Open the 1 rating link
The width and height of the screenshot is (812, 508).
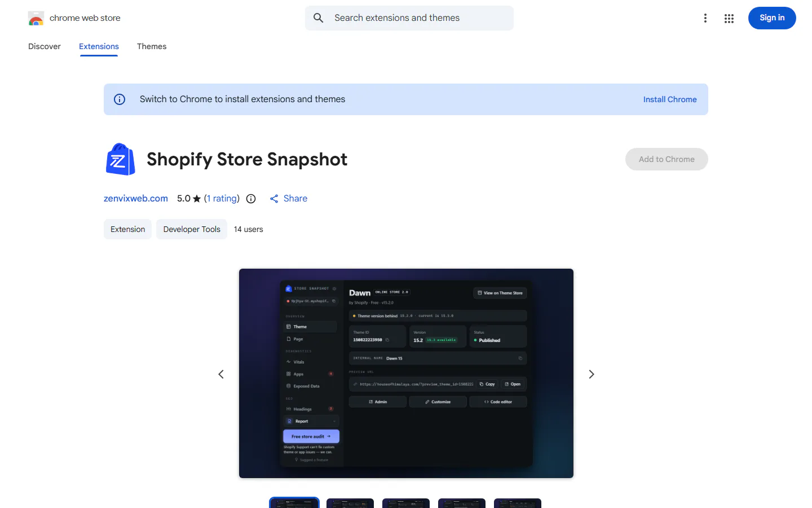[222, 199]
